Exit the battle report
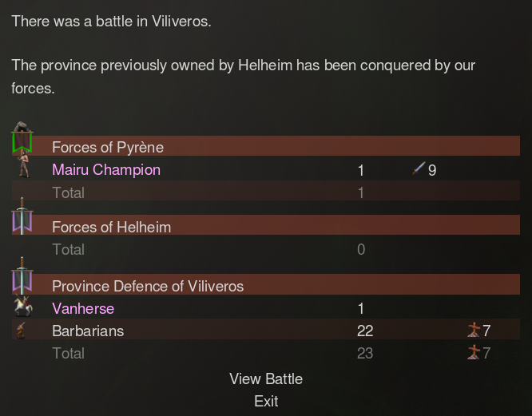 (x=266, y=401)
